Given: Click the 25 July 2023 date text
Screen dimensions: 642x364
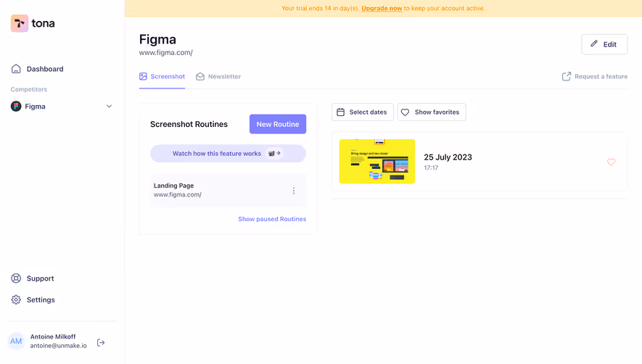Looking at the screenshot, I should pyautogui.click(x=448, y=157).
